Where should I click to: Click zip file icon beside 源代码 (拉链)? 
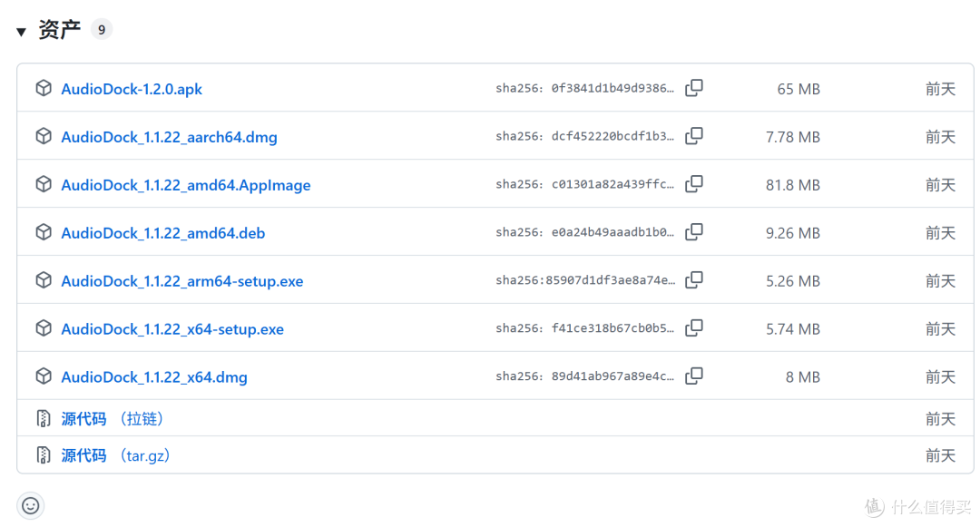point(44,418)
